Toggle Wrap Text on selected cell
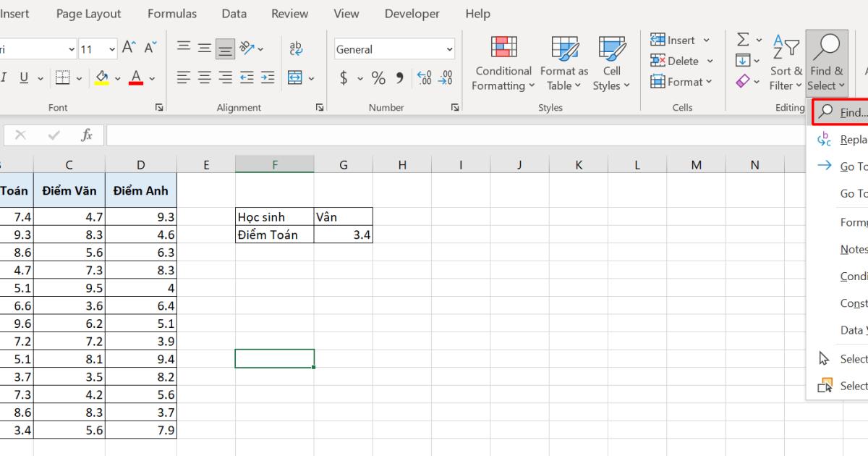The height and width of the screenshot is (456, 868). 297,48
